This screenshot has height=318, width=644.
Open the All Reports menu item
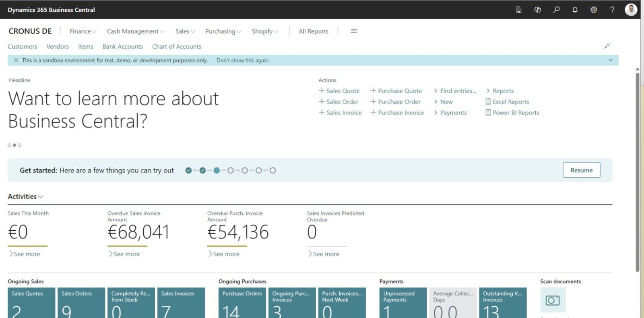point(313,31)
